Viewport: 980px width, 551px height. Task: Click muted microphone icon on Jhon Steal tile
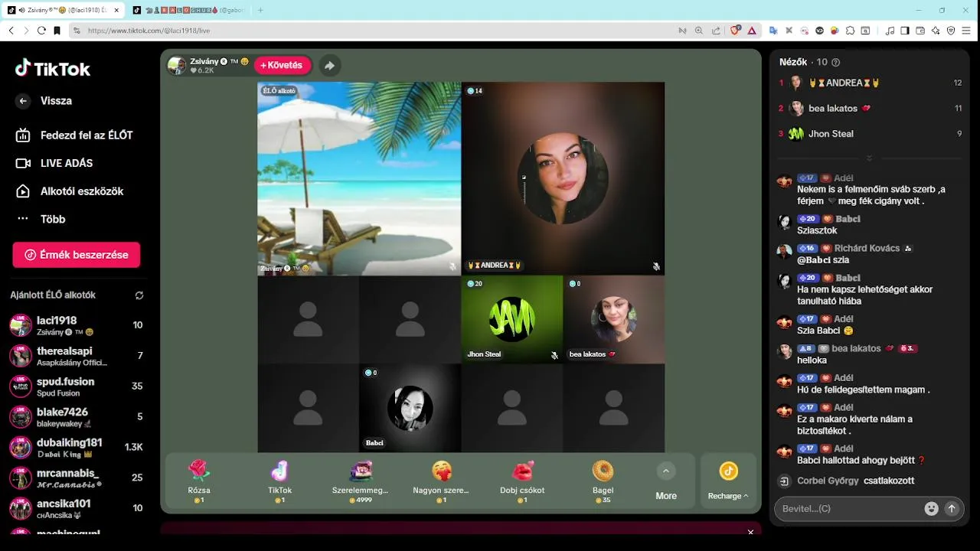(554, 355)
